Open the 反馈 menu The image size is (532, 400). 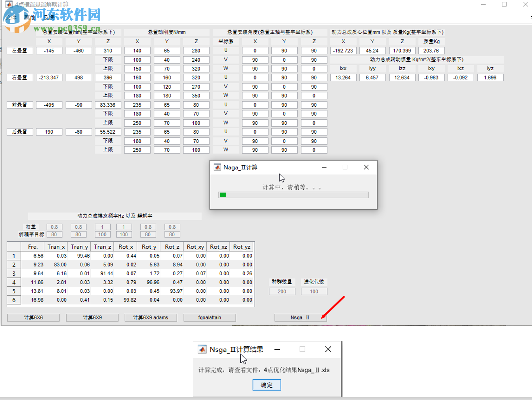pos(49,17)
